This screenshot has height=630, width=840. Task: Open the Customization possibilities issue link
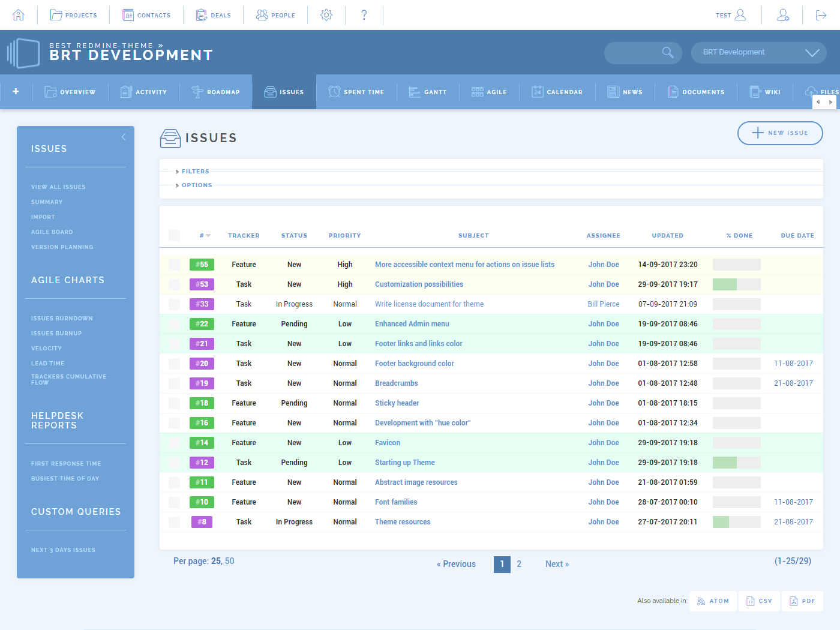click(419, 284)
